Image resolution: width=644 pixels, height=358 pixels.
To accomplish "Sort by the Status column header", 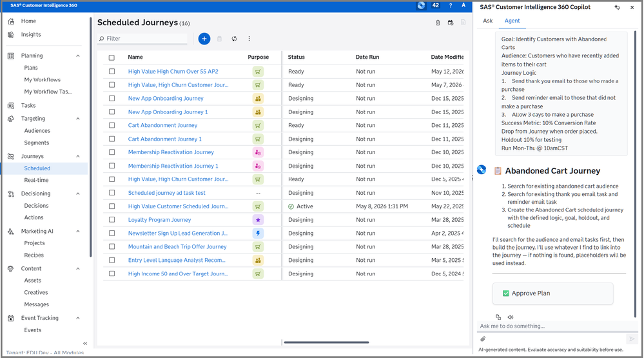I will (x=296, y=57).
